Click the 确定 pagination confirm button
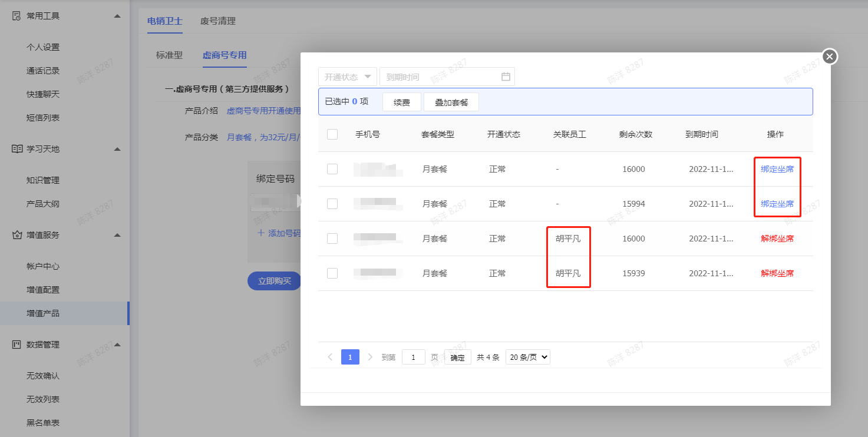Viewport: 868px width, 437px height. pyautogui.click(x=457, y=357)
